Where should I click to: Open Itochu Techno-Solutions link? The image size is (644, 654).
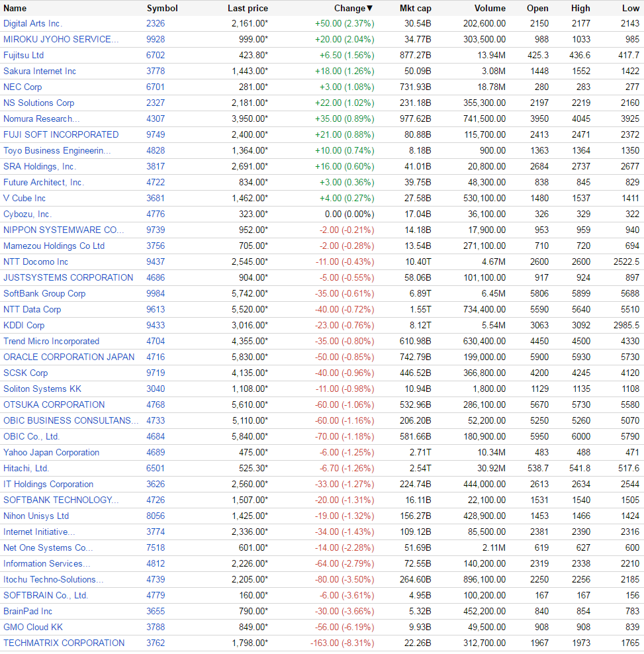(54, 579)
